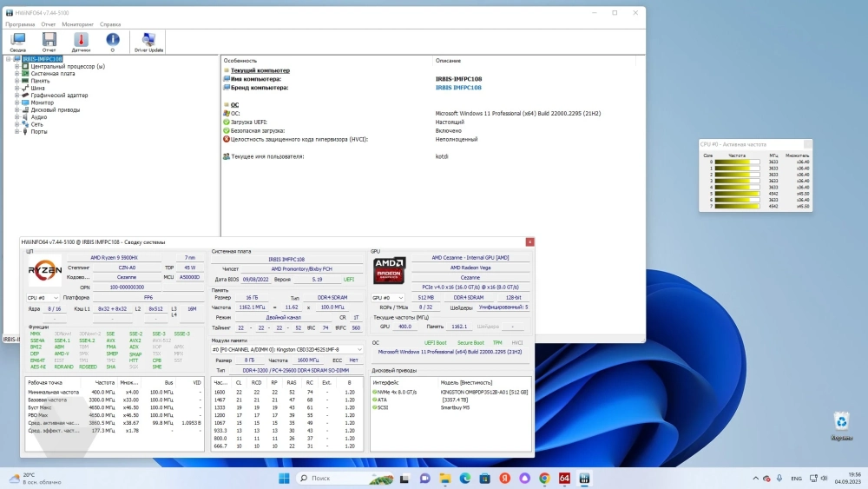Open the GPU #0 selector dropdown
This screenshot has height=489, width=868.
[388, 298]
